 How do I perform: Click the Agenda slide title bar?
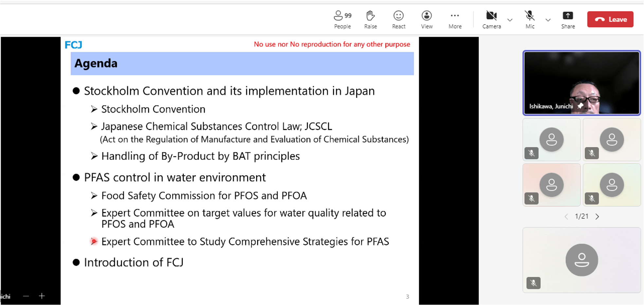[x=242, y=63]
